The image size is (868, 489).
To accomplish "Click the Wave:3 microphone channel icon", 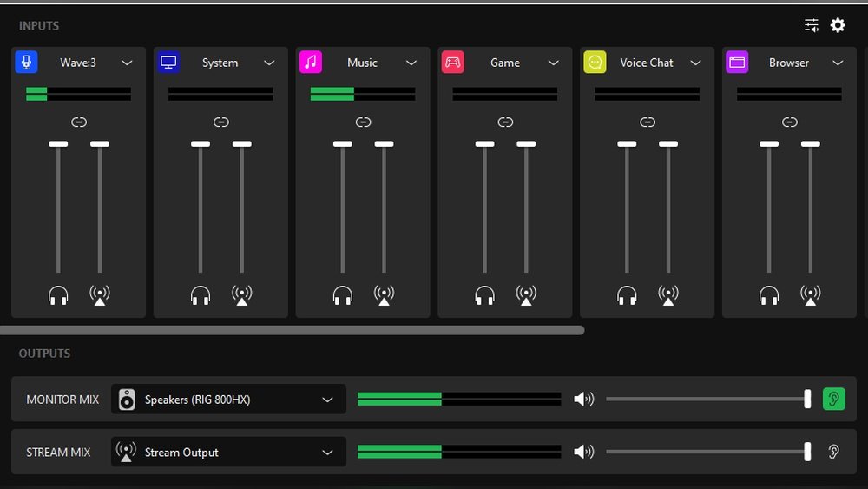I will pyautogui.click(x=26, y=62).
